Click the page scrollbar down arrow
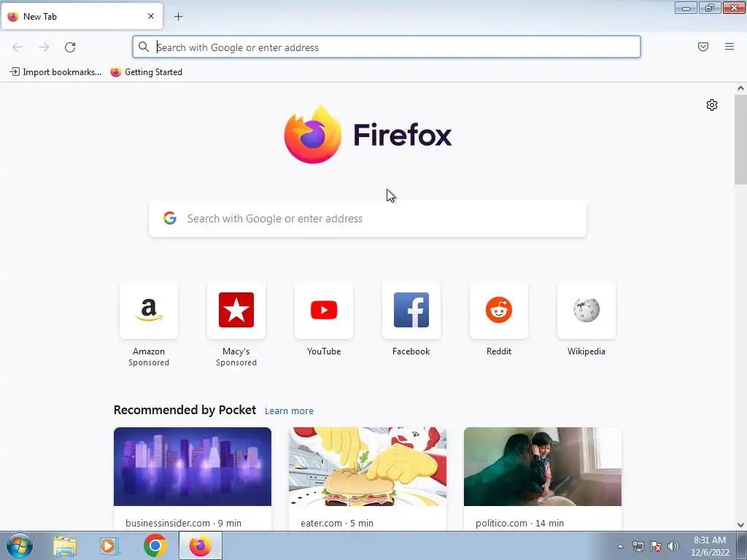The image size is (747, 560). (740, 525)
